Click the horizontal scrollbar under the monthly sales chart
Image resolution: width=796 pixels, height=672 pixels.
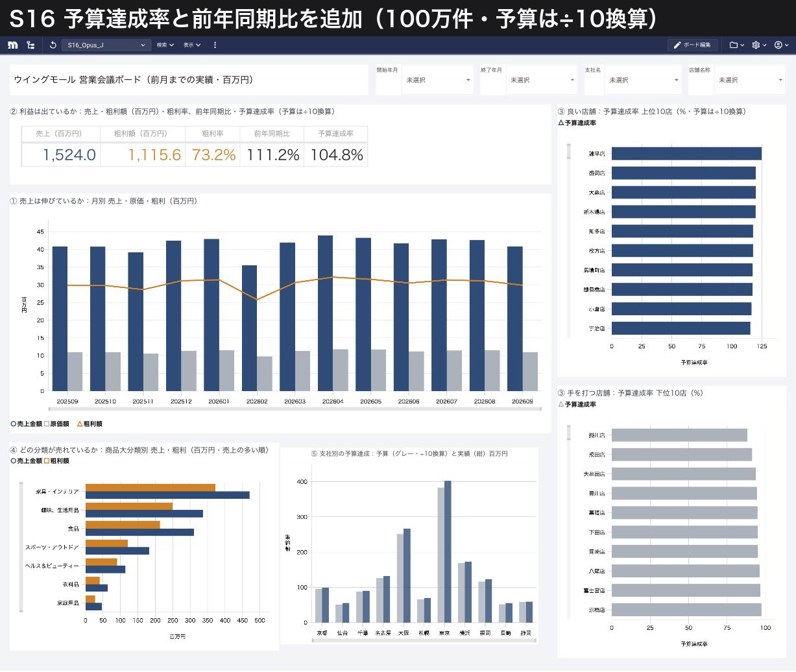295,409
